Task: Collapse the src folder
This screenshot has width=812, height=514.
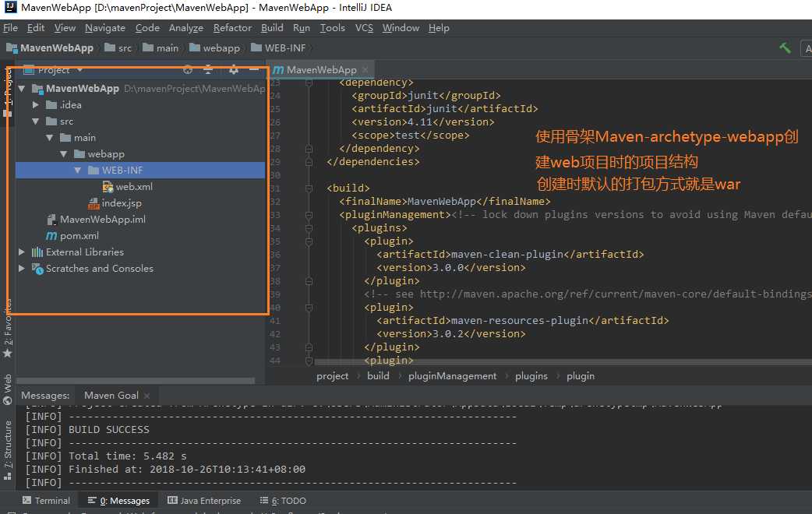Action: pyautogui.click(x=36, y=121)
